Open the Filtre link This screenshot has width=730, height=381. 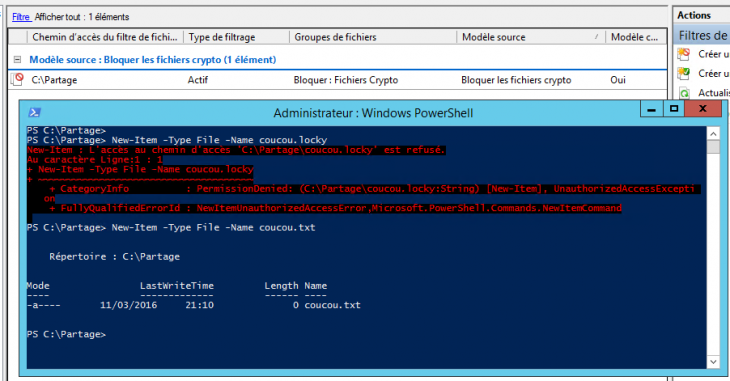[x=21, y=17]
